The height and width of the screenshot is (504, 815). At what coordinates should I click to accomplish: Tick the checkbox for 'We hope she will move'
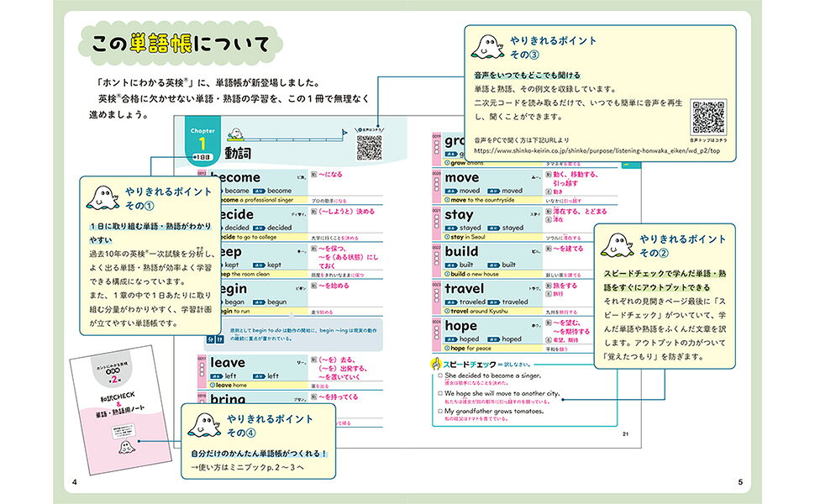[x=439, y=393]
